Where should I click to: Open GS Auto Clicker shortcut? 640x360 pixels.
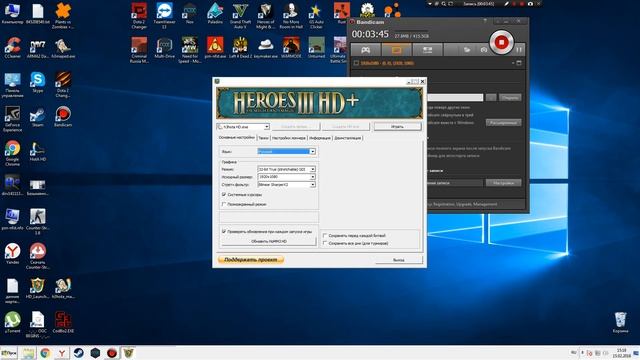click(x=316, y=16)
